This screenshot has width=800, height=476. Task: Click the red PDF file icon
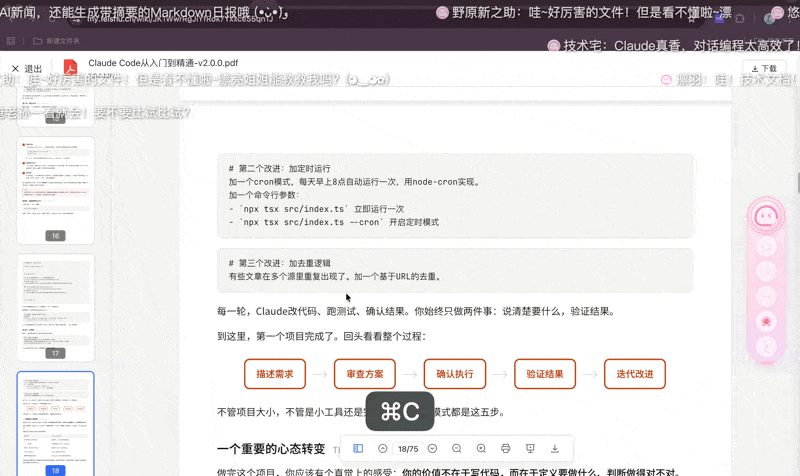pyautogui.click(x=70, y=68)
